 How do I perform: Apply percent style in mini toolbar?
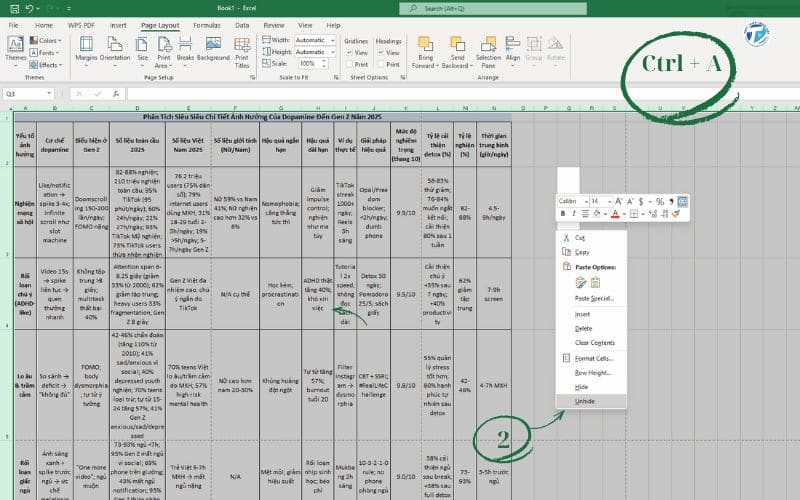pos(660,202)
